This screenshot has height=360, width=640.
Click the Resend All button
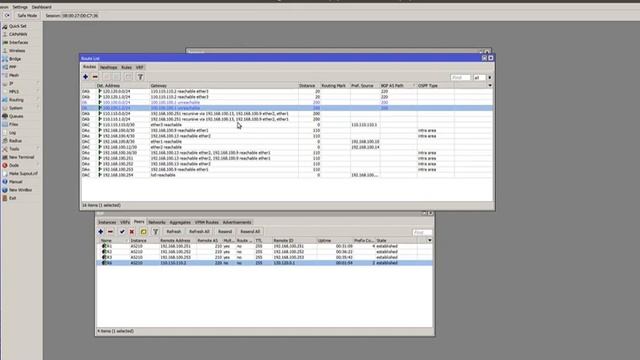pos(250,232)
